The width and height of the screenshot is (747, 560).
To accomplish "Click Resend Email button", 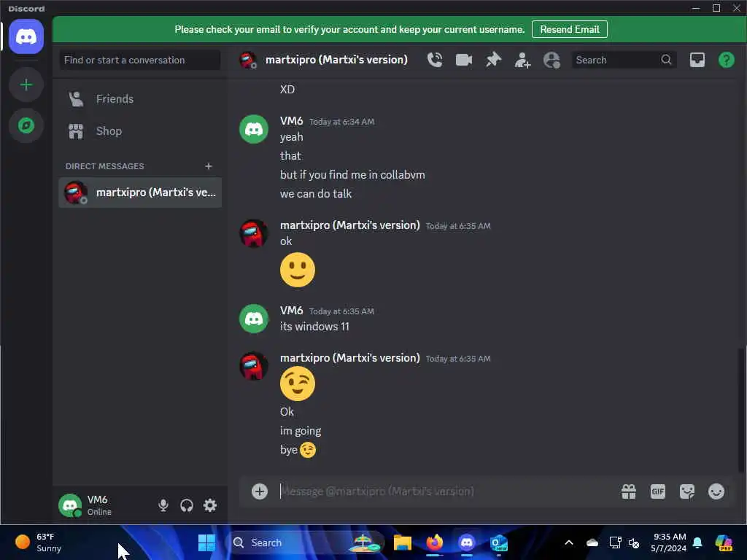I will (x=569, y=29).
